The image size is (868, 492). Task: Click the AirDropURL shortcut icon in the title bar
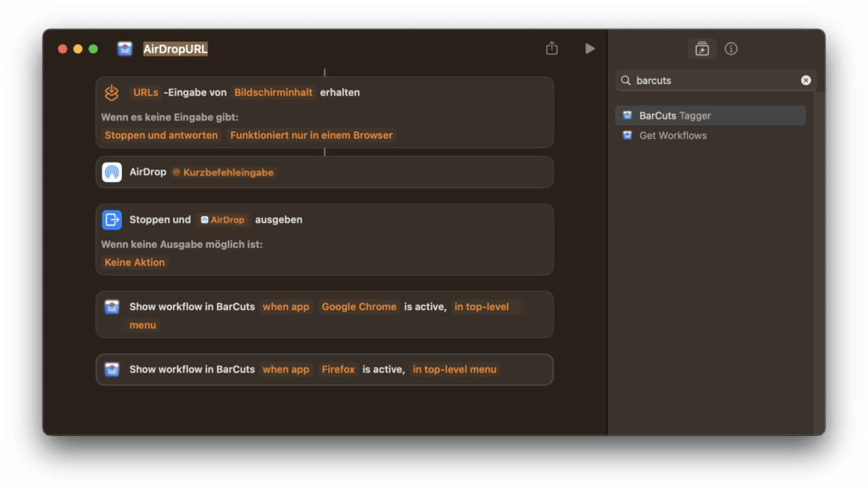point(125,49)
